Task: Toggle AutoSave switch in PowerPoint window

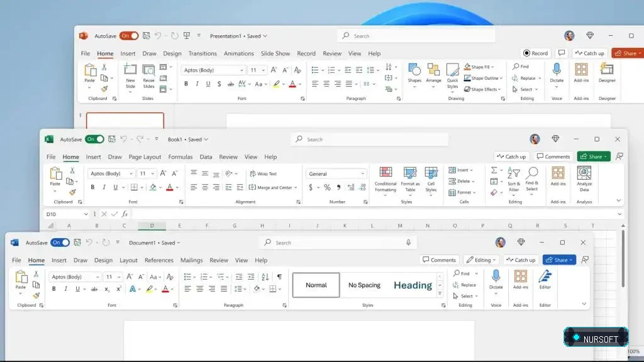Action: tap(129, 36)
